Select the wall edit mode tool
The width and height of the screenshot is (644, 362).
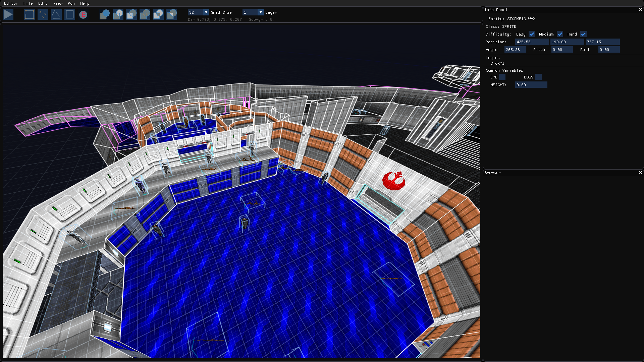(56, 14)
